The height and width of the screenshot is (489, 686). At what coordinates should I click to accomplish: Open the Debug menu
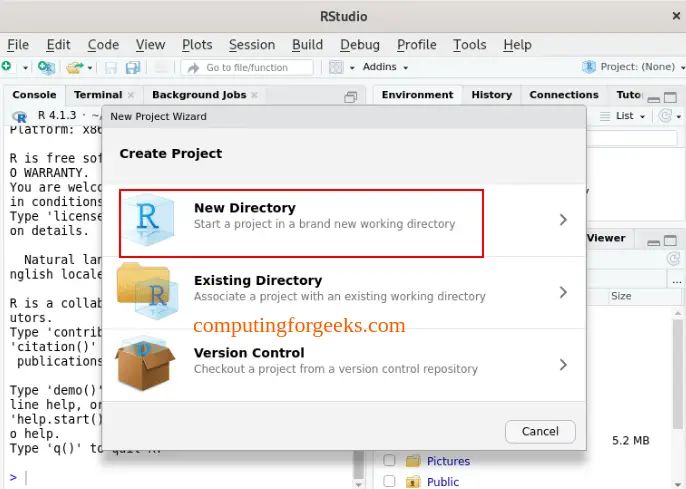pos(360,45)
